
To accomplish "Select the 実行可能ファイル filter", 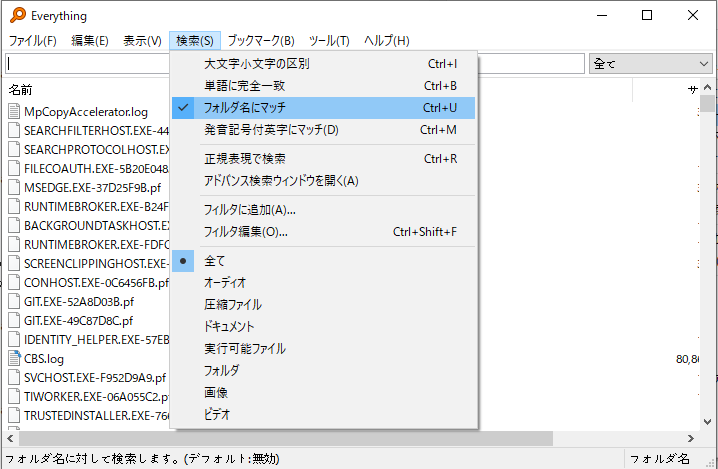I will pos(323,349).
